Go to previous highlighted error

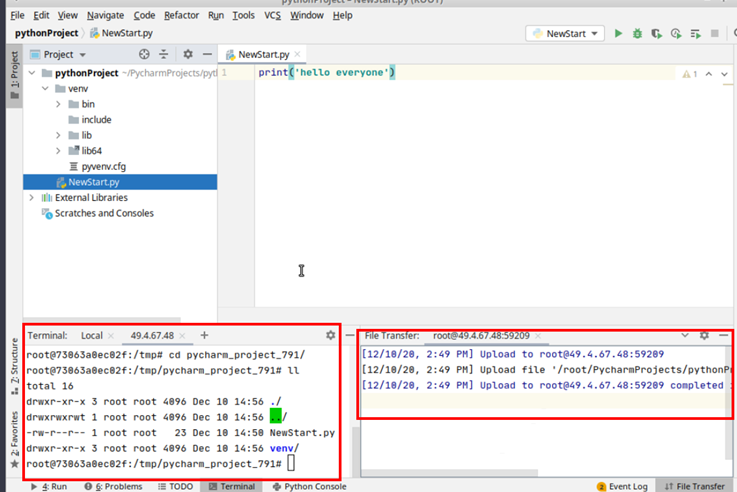coord(709,74)
